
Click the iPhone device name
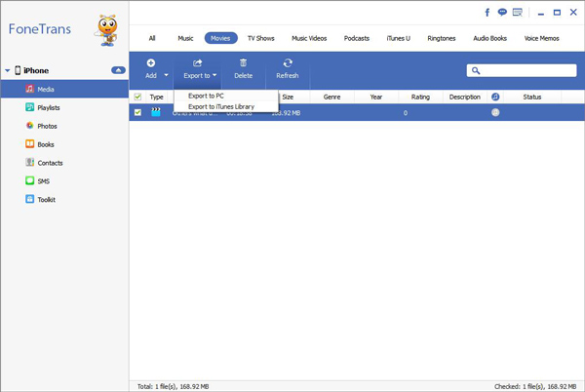point(36,70)
